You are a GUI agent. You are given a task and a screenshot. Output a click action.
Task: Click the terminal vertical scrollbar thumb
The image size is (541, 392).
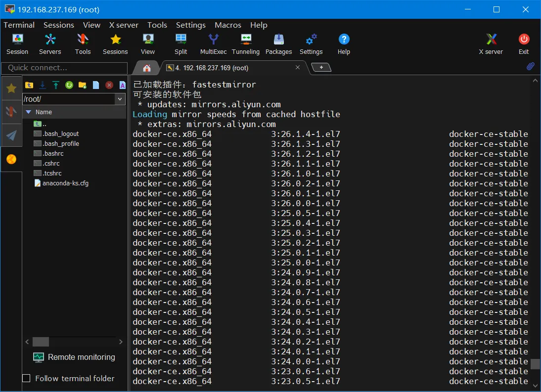pos(535,364)
